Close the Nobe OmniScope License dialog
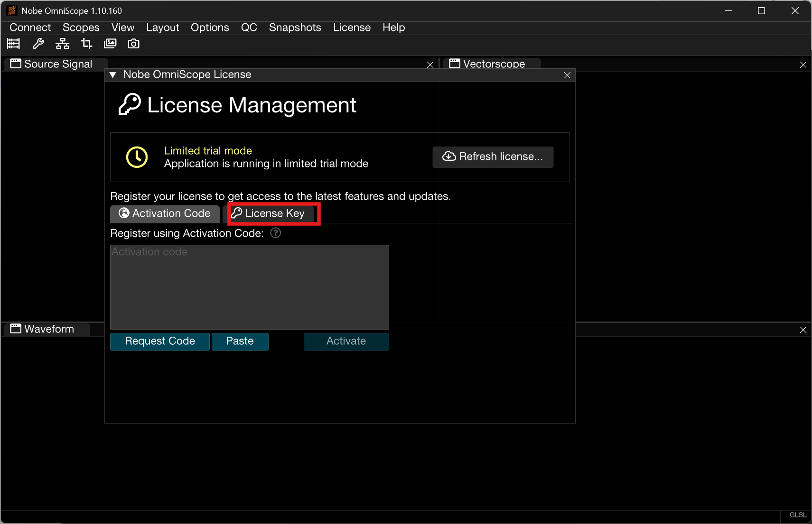812x524 pixels. click(567, 75)
